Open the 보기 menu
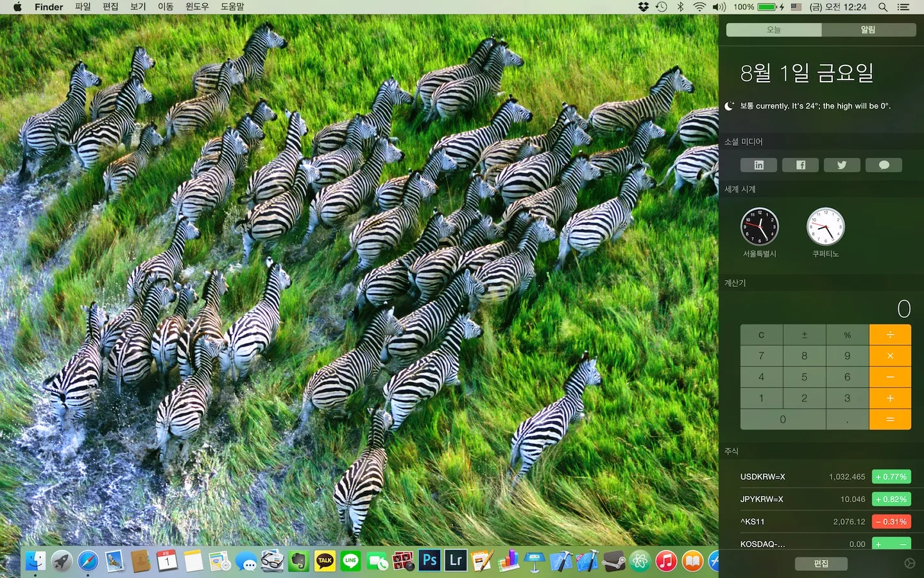This screenshot has height=578, width=924. (x=138, y=6)
